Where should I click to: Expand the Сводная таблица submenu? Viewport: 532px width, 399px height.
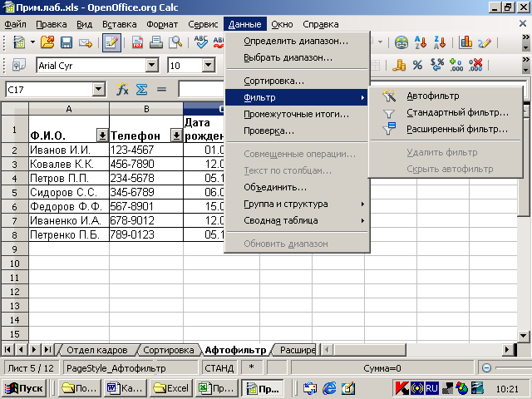[297, 220]
